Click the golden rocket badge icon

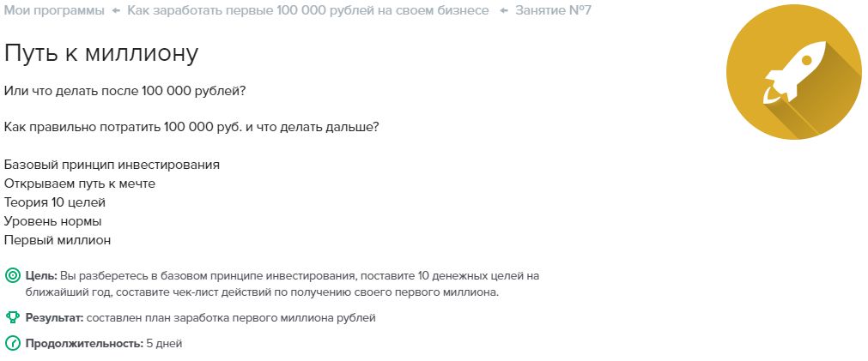pos(794,72)
